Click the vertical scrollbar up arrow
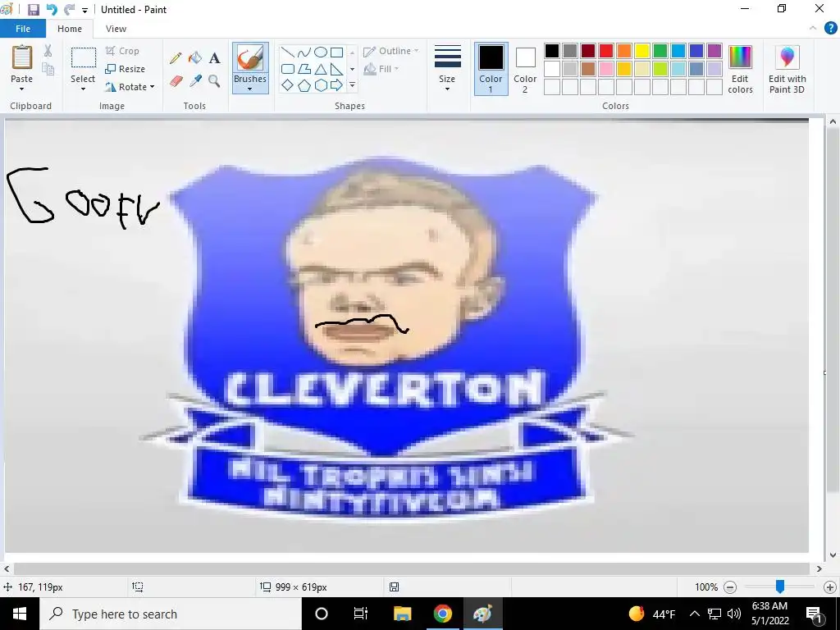This screenshot has width=840, height=630. 833,122
